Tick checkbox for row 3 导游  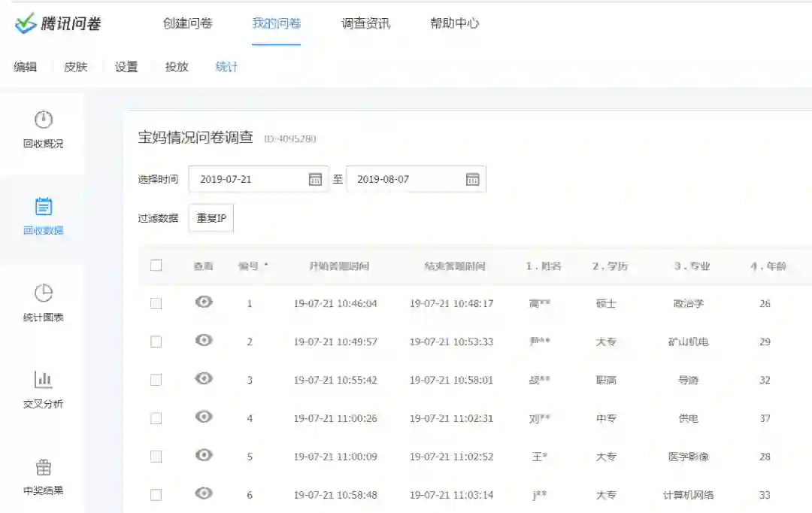156,381
